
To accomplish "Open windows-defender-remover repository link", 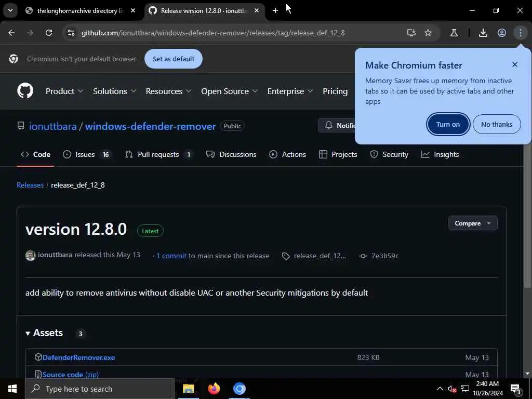I will coord(151,126).
